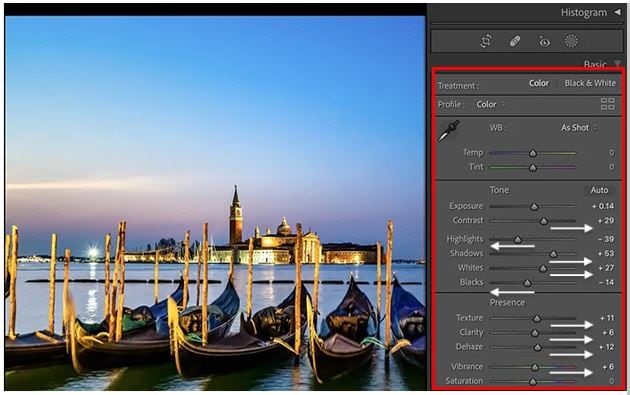
Task: Click the Contrast value +29 field
Action: pos(606,221)
